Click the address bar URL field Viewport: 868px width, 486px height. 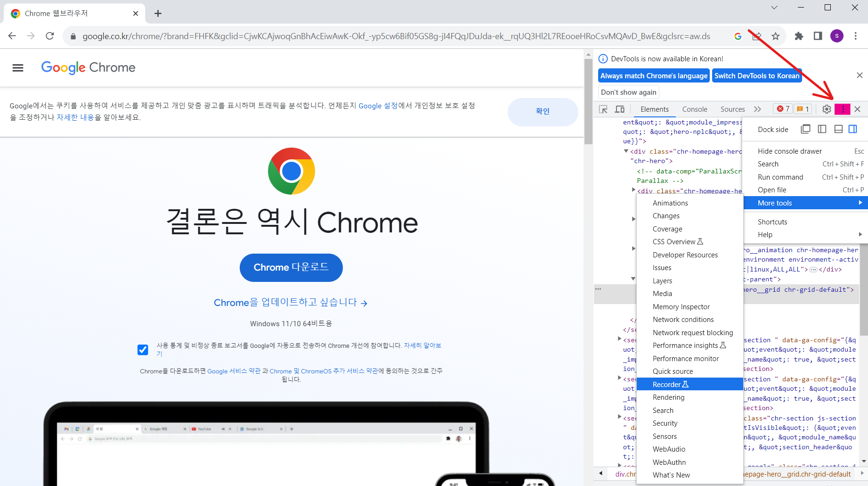point(396,36)
